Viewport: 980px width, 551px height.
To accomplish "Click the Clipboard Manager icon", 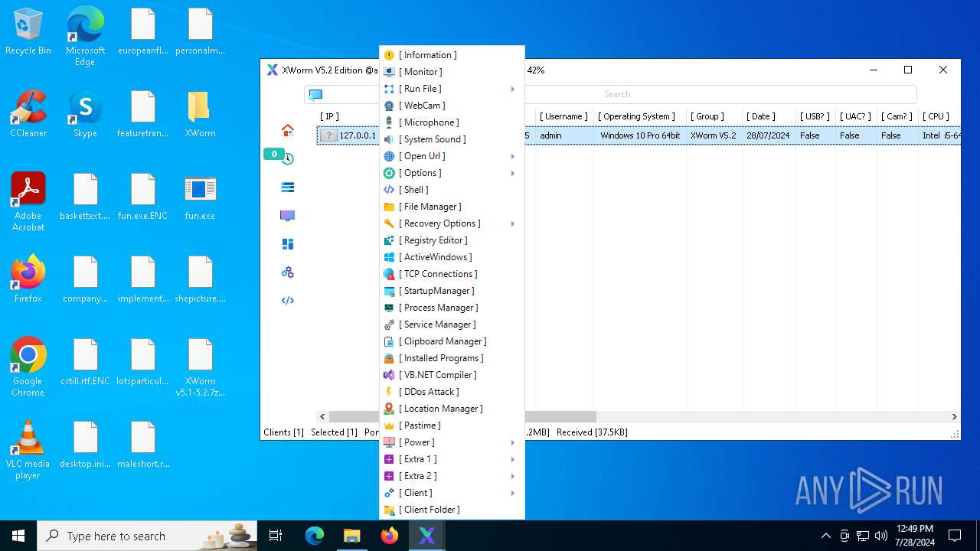I will [x=389, y=341].
